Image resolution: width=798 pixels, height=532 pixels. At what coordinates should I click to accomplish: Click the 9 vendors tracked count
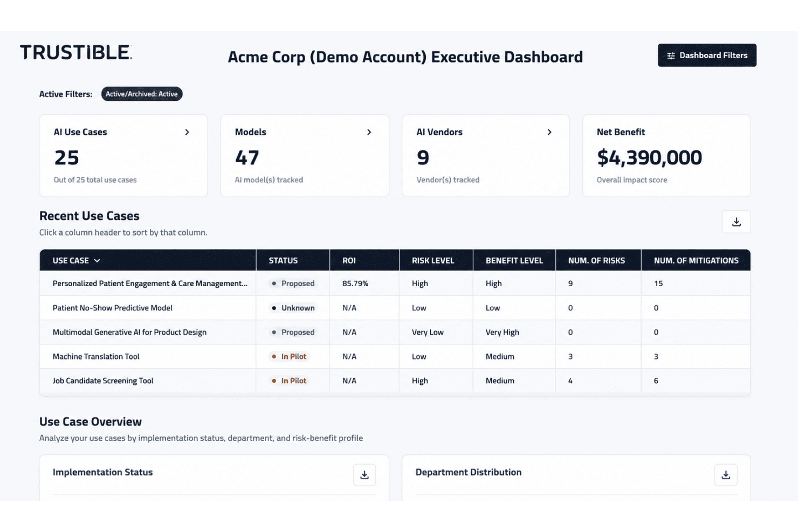click(423, 158)
